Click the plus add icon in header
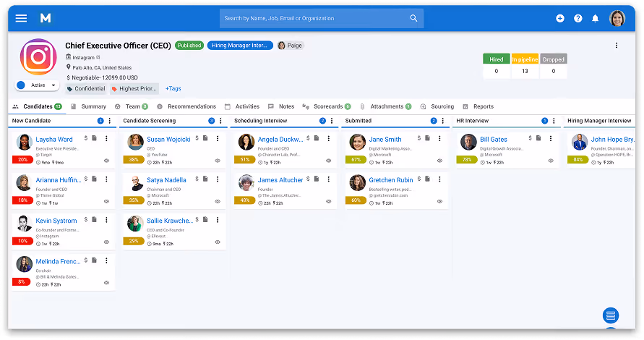 pyautogui.click(x=560, y=18)
